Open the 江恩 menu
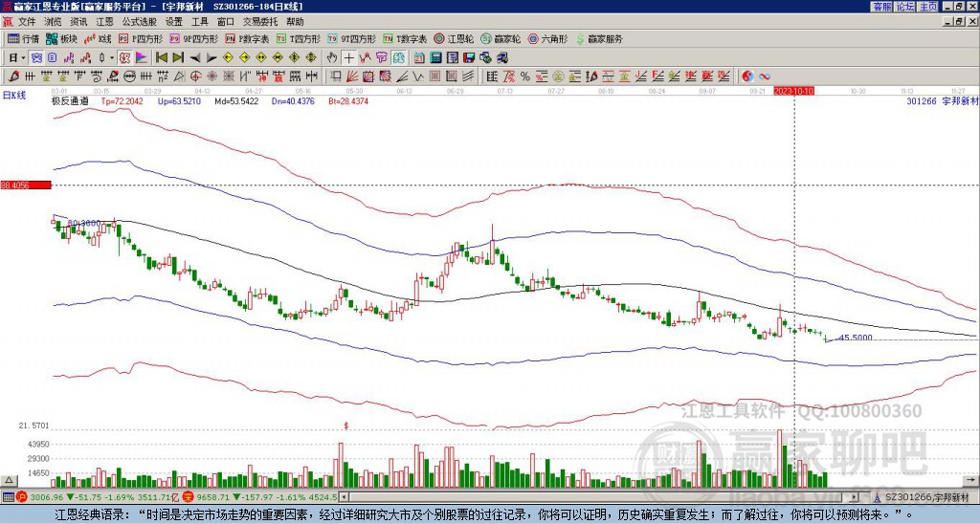The width and height of the screenshot is (980, 524). point(105,22)
